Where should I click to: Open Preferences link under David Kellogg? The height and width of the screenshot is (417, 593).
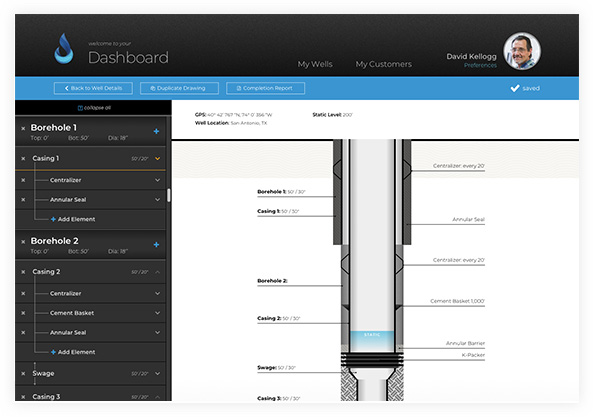[480, 65]
